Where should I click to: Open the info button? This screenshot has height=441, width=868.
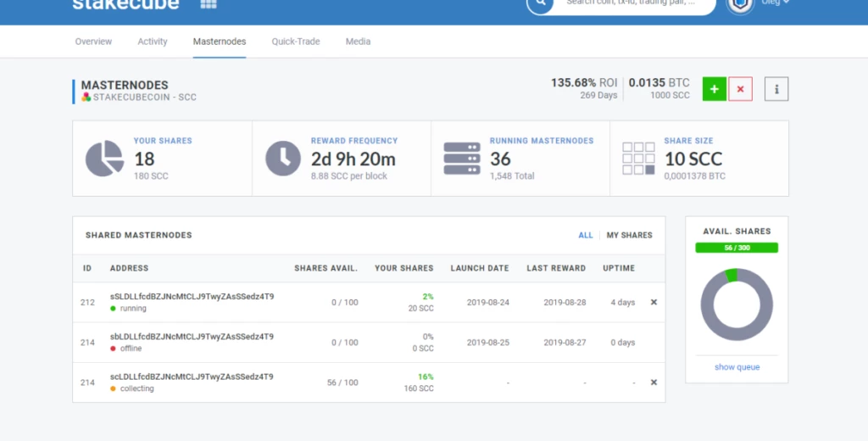[x=776, y=89]
